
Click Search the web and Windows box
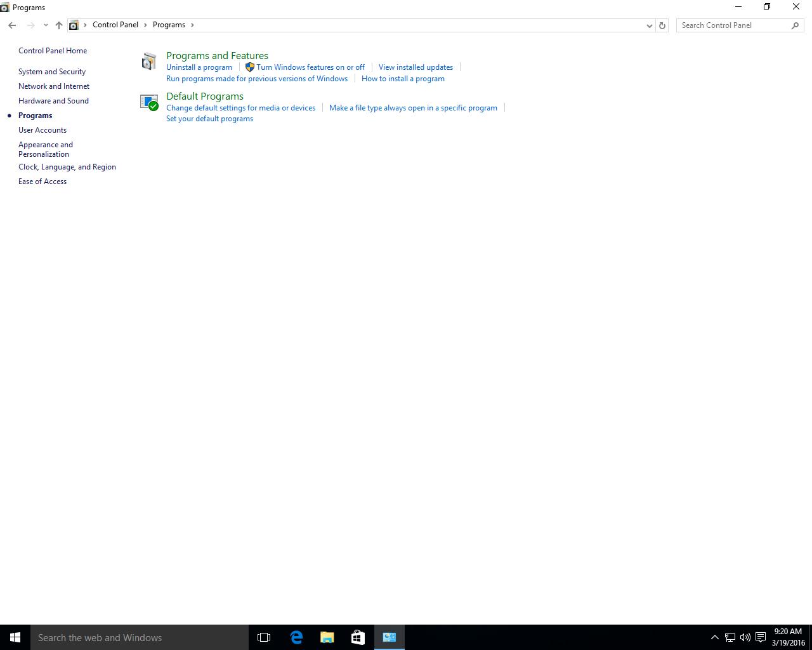(140, 637)
